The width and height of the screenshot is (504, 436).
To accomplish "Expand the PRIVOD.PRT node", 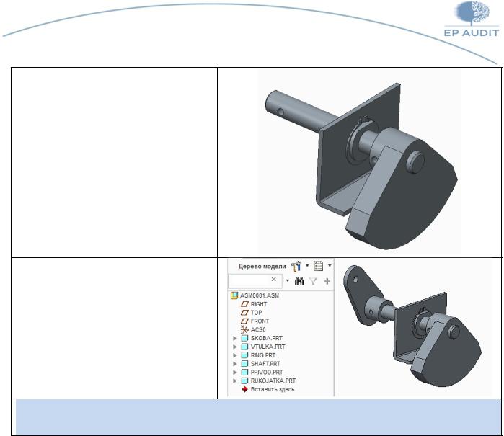I will click(x=235, y=373).
